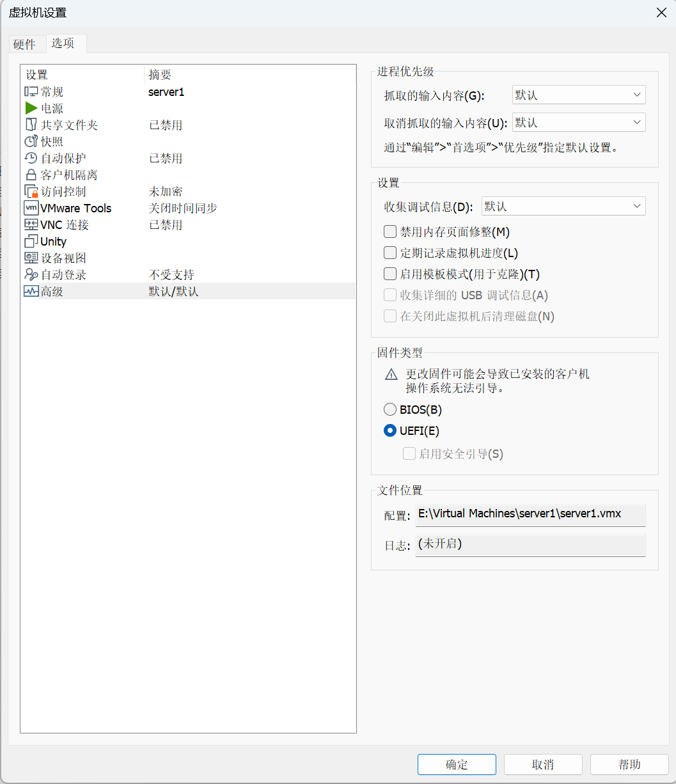Viewport: 676px width, 784px height.
Task: Select the VMware Tools row label
Action: tap(76, 208)
